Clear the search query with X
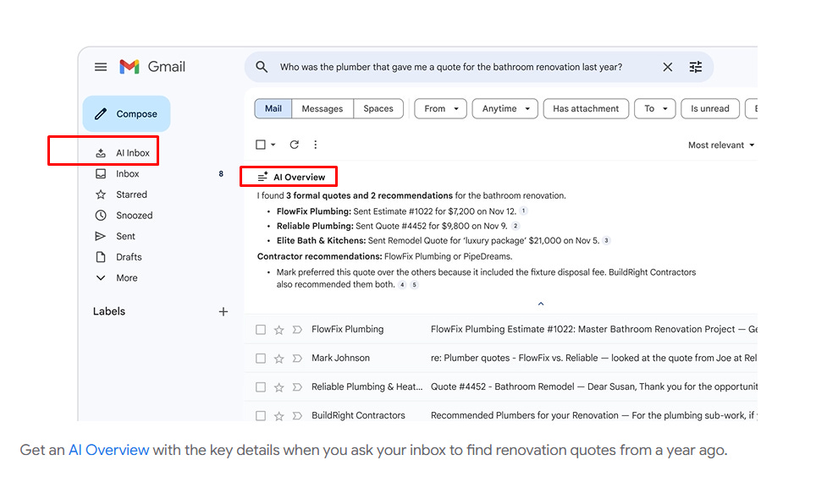 (667, 67)
